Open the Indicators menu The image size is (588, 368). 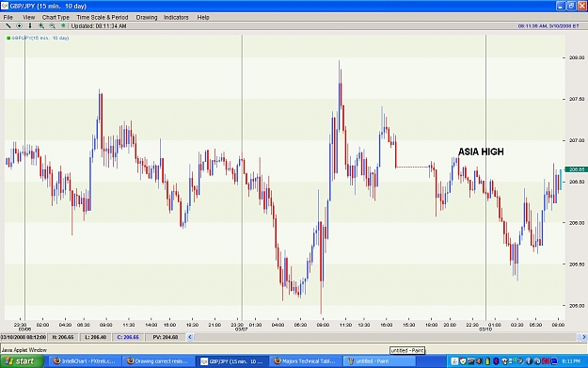pyautogui.click(x=176, y=17)
